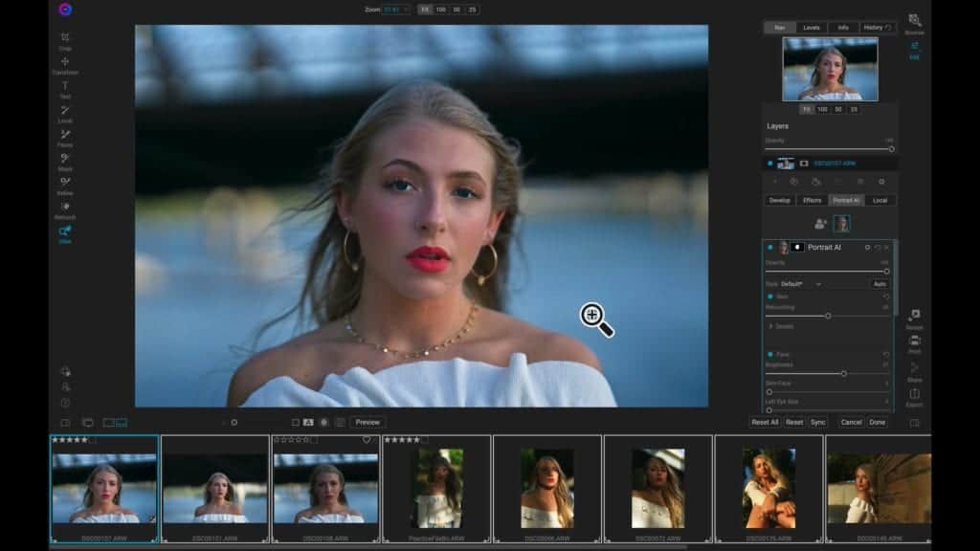Click the Cancel button
Image resolution: width=980 pixels, height=551 pixels.
pos(851,423)
